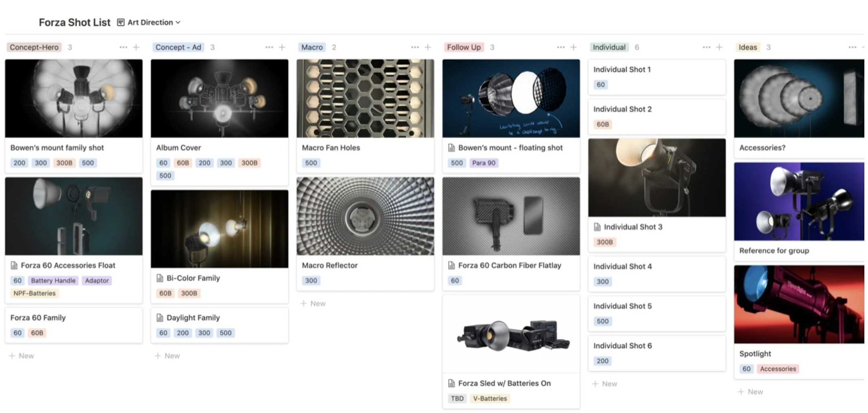
Task: Select the Macro group label
Action: [312, 47]
